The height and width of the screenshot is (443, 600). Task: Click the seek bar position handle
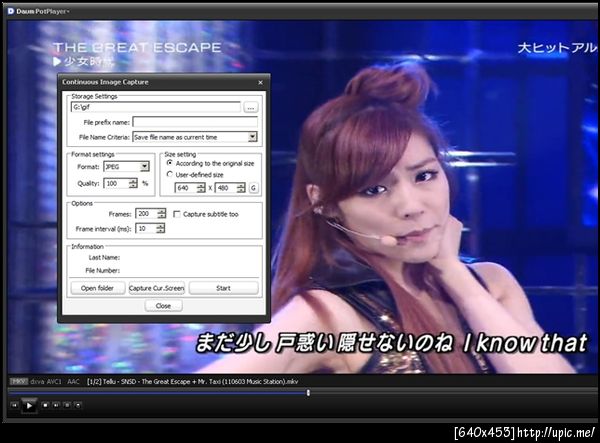tap(308, 393)
